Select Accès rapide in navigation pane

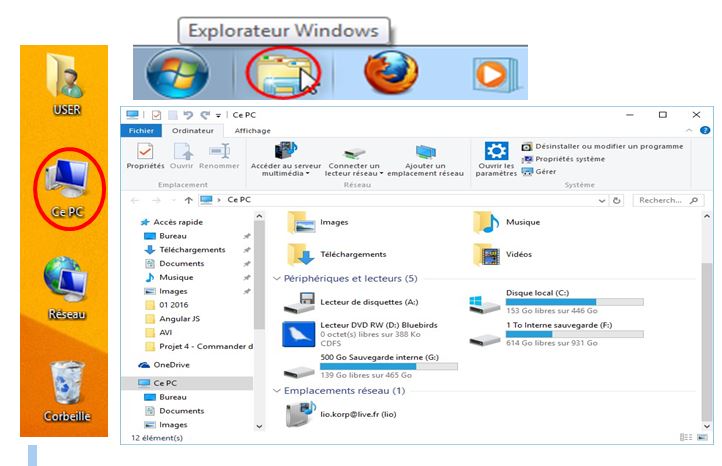pos(172,222)
